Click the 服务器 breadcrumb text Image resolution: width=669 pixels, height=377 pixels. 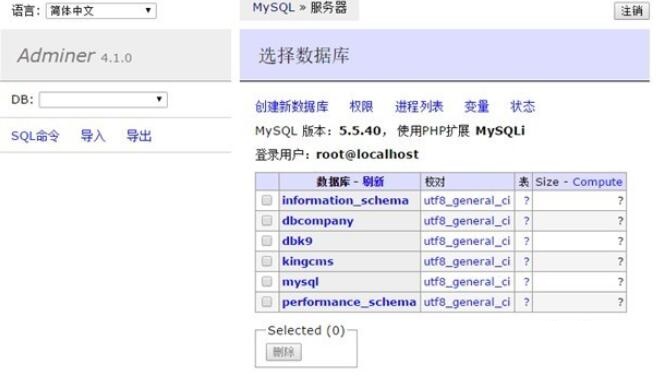(x=329, y=8)
